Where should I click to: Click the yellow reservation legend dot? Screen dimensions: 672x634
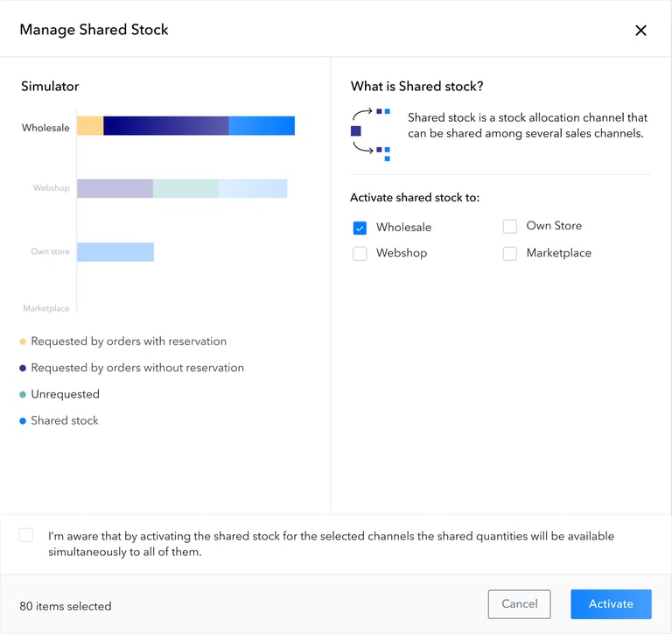tap(23, 342)
